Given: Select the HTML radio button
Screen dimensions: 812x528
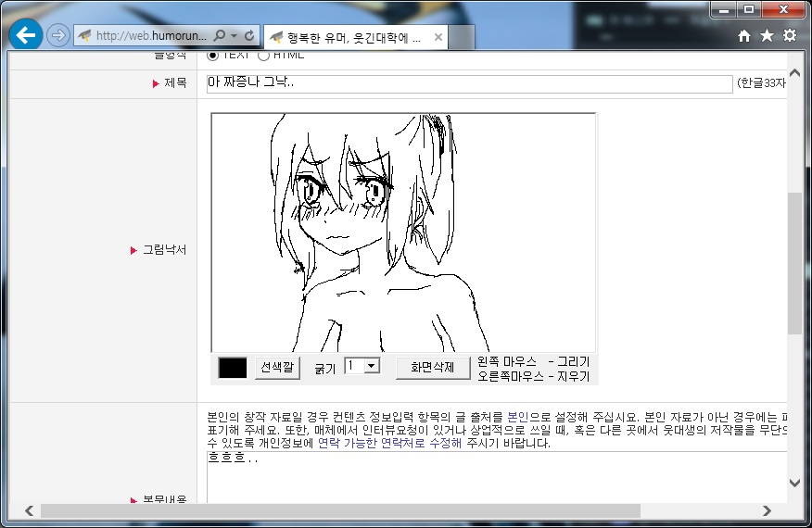Looking at the screenshot, I should coord(263,56).
